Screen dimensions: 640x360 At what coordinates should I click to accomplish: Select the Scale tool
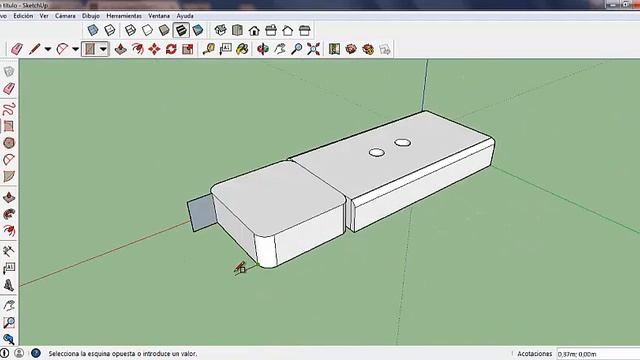[x=188, y=49]
